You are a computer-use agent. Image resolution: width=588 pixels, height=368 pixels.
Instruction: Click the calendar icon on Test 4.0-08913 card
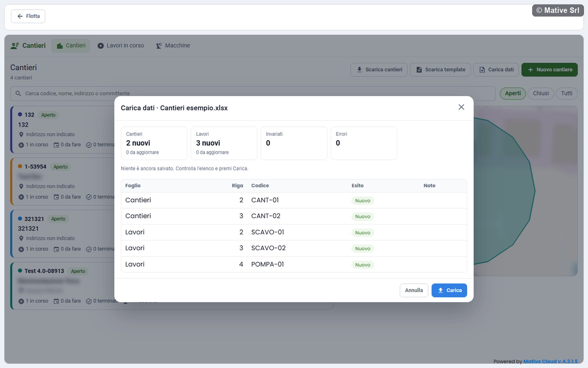point(56,301)
